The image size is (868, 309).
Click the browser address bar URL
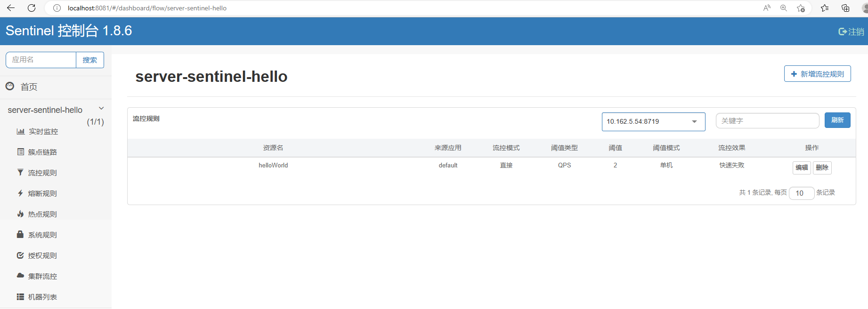(147, 8)
